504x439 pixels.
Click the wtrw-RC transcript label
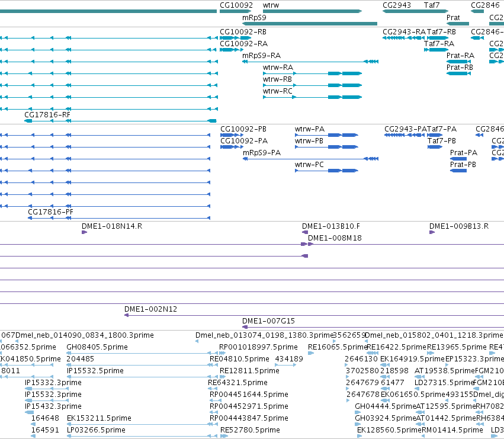tap(278, 91)
